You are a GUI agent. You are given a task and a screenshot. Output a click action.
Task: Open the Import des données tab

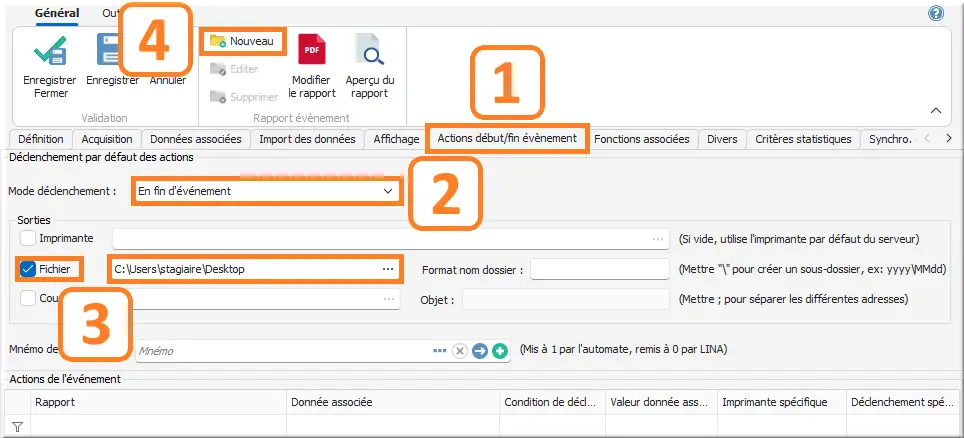coord(307,139)
